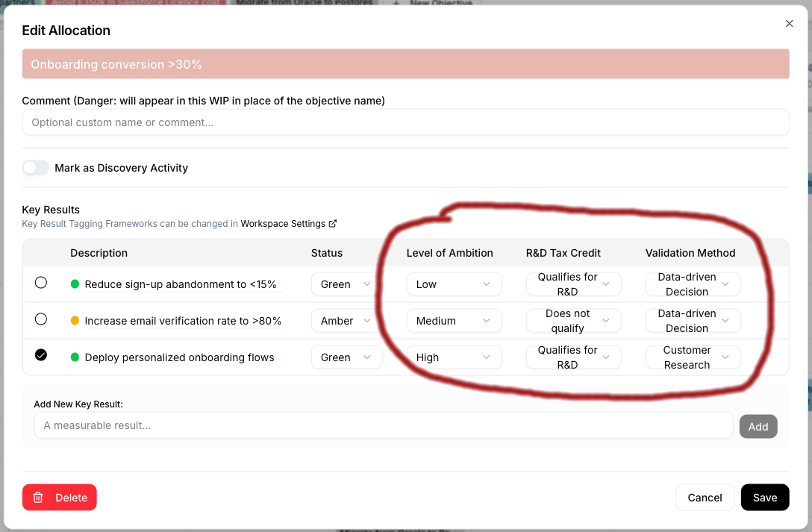Click the optional comment input field

[406, 122]
